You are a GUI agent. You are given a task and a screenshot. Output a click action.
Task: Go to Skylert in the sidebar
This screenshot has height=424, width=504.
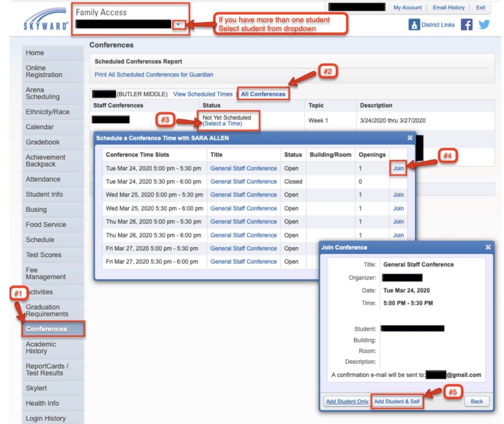tap(53, 389)
